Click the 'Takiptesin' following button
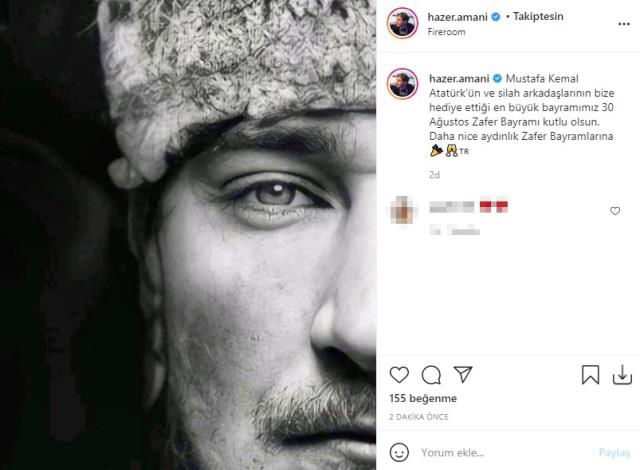 [x=538, y=16]
